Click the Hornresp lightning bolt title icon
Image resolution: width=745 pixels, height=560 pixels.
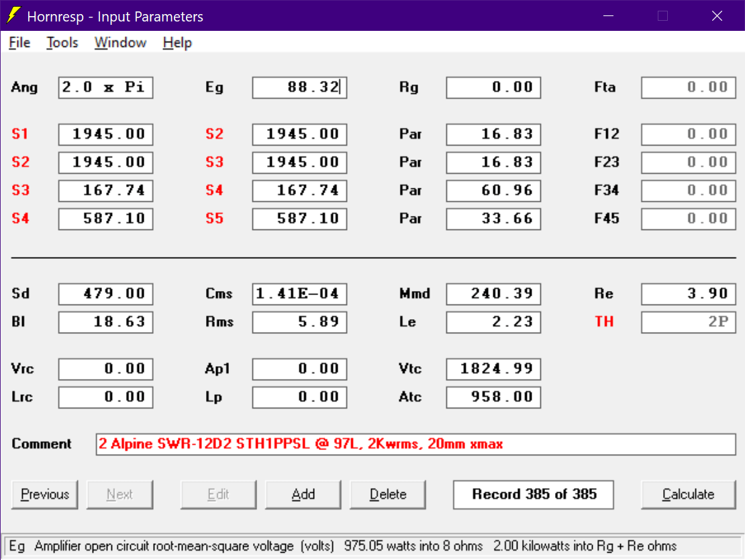pyautogui.click(x=14, y=15)
